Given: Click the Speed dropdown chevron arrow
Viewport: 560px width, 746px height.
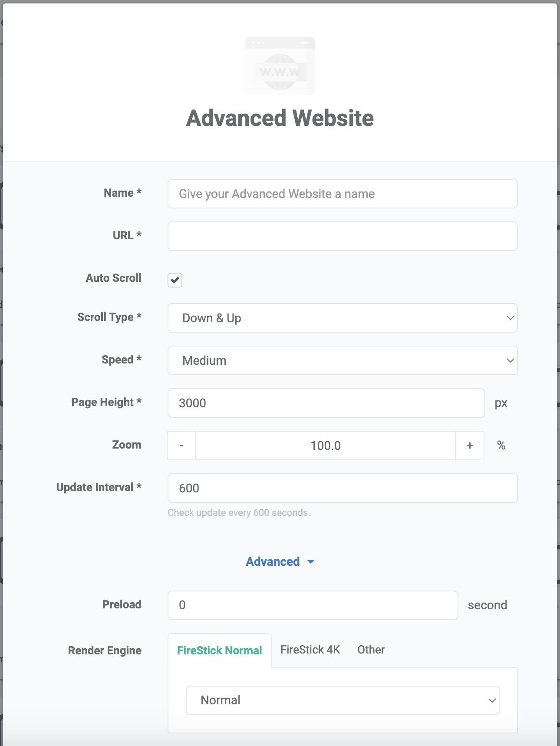Looking at the screenshot, I should coord(511,360).
